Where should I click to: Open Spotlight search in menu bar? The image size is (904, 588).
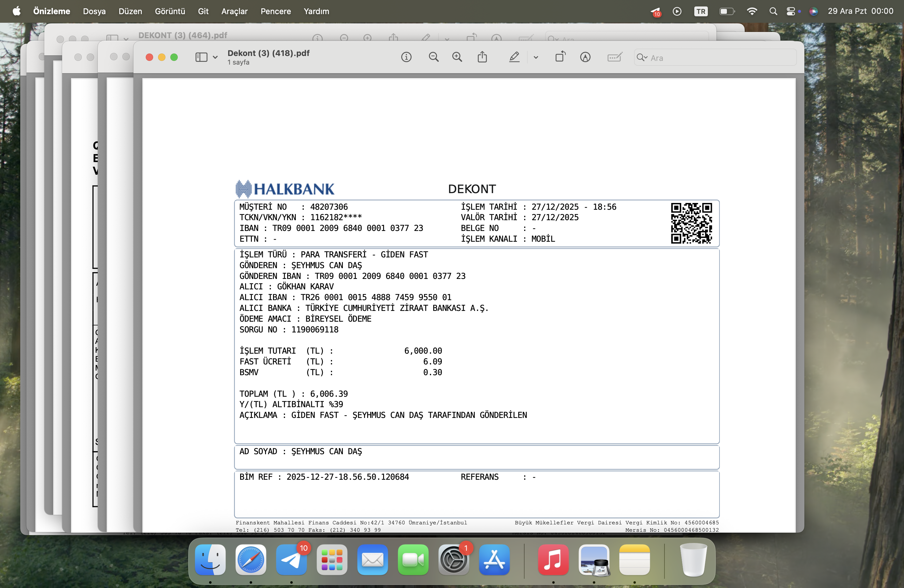tap(773, 11)
